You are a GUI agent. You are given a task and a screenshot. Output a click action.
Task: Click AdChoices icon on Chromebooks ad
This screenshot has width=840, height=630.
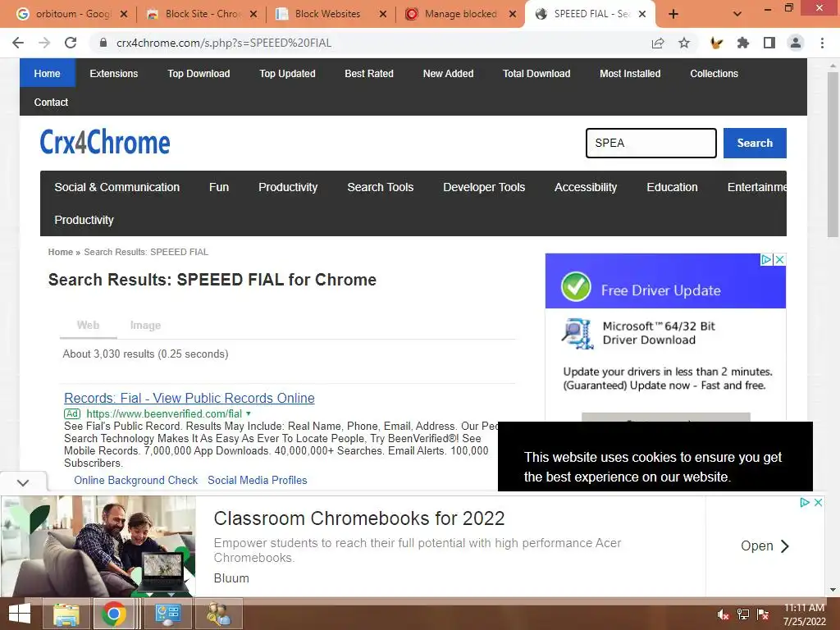805,503
